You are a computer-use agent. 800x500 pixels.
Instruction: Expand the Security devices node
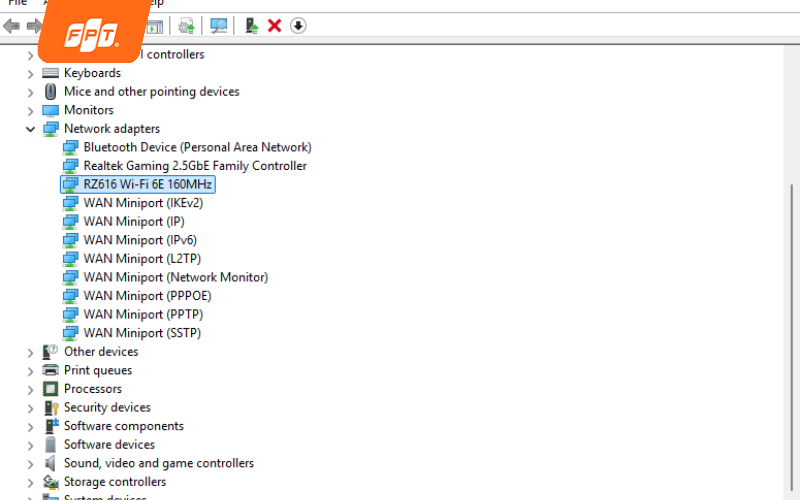tap(30, 408)
